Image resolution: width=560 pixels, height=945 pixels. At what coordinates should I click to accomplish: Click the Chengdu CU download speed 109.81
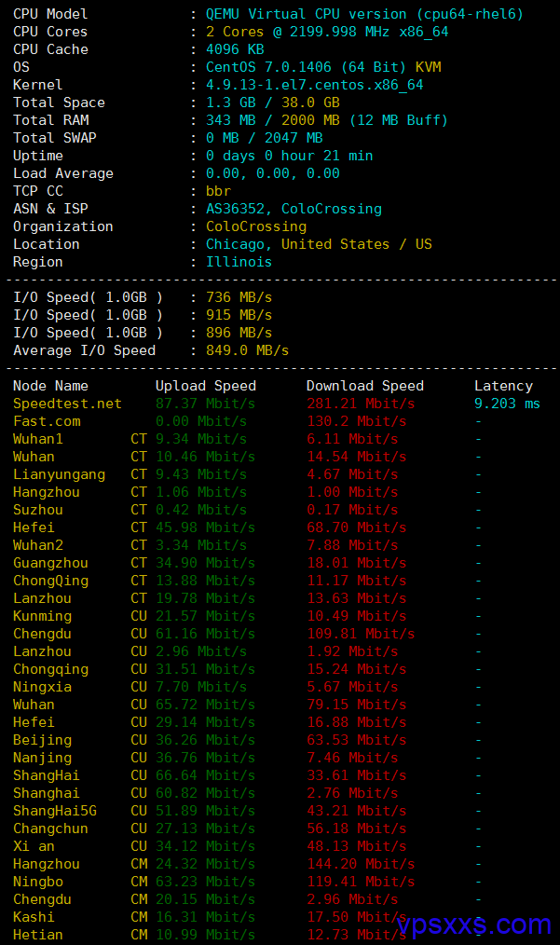[x=361, y=634]
